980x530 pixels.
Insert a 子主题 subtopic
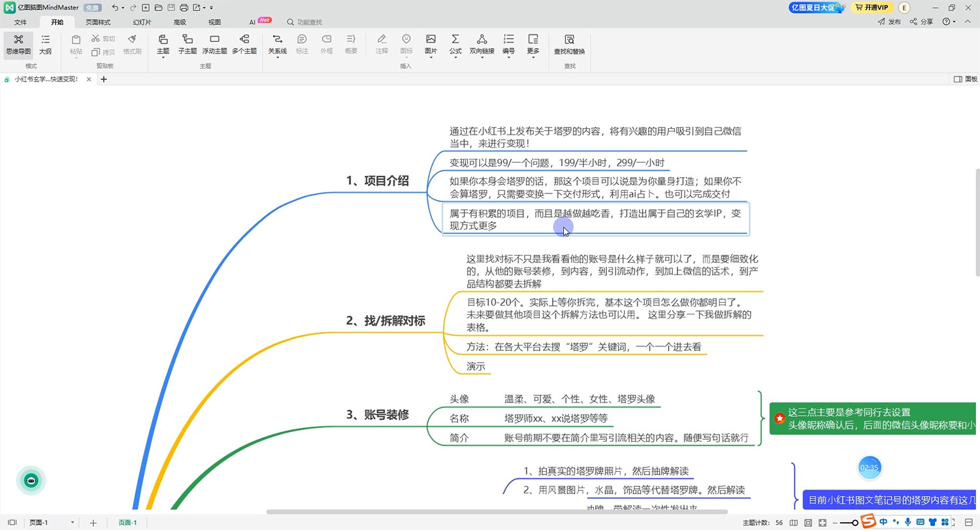point(188,46)
